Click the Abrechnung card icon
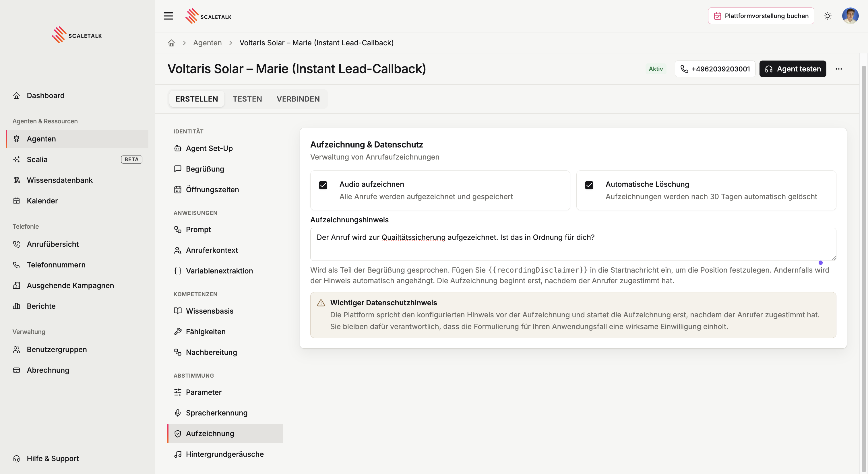Screen dimensions: 868x474 point(17,370)
